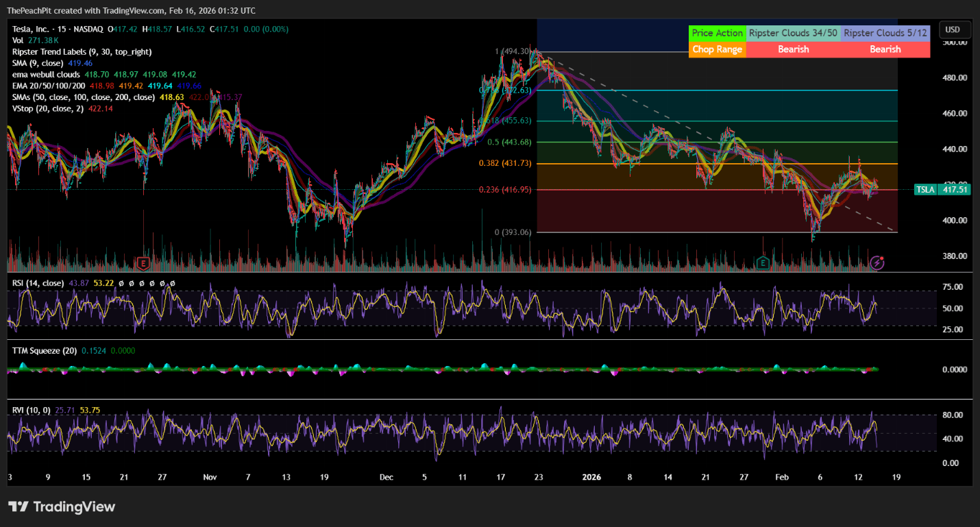Select the EMA 20/50/100/200 indicator legend
Viewport: 980px width, 527px height.
tap(107, 86)
